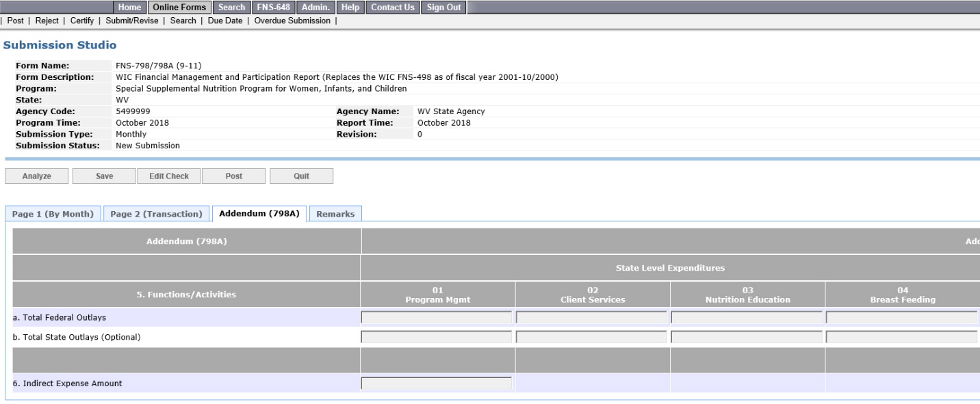Open the FNS-648 menu

(271, 7)
